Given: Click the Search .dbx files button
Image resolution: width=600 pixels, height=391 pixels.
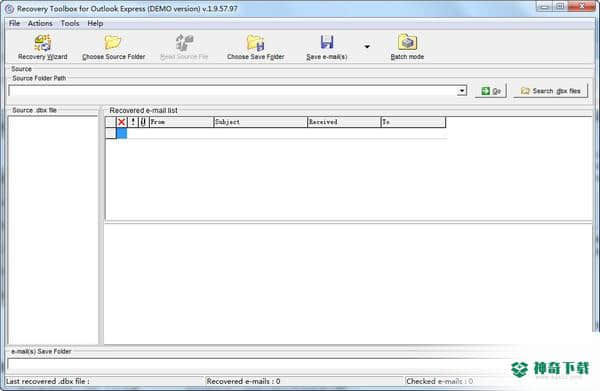Looking at the screenshot, I should click(x=550, y=91).
